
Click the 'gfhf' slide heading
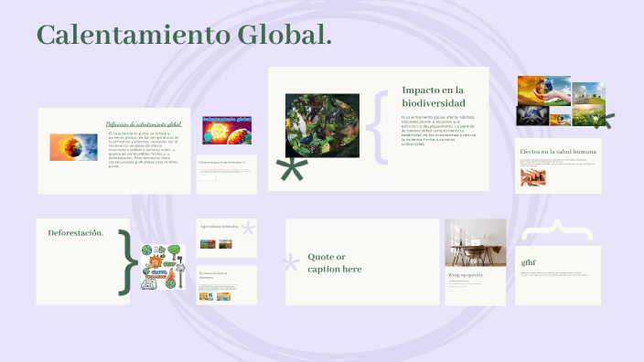point(529,262)
